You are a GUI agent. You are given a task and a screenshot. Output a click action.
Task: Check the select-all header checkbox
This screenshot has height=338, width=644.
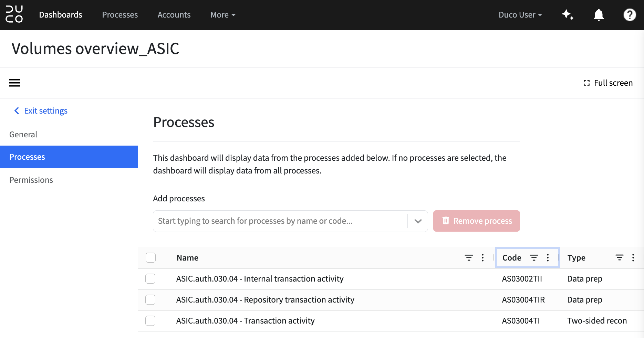150,258
